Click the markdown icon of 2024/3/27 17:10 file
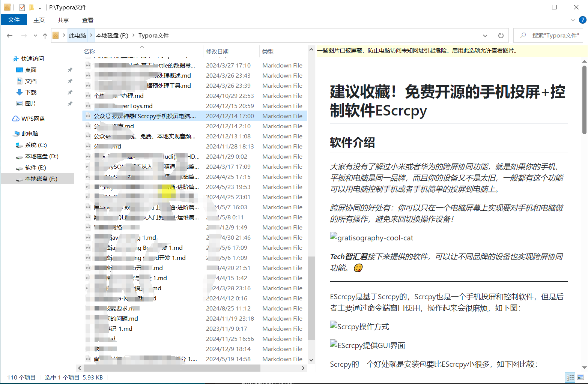This screenshot has height=384, width=588. pos(88,66)
